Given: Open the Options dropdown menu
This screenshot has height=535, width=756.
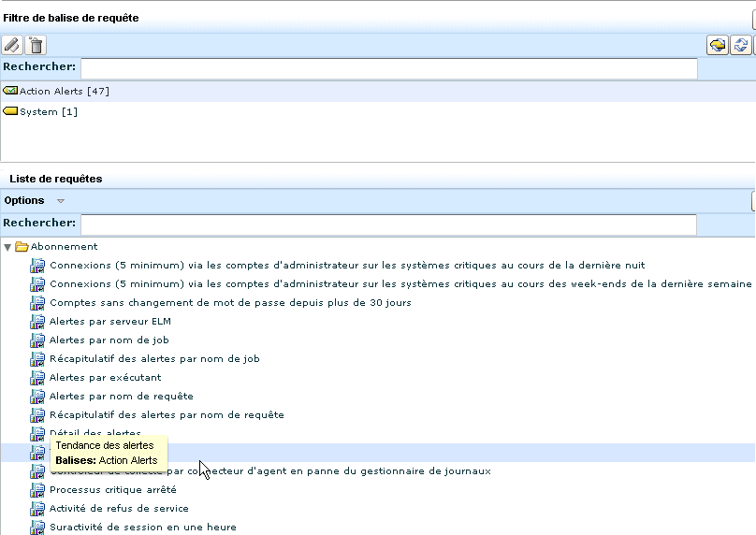Looking at the screenshot, I should (34, 200).
